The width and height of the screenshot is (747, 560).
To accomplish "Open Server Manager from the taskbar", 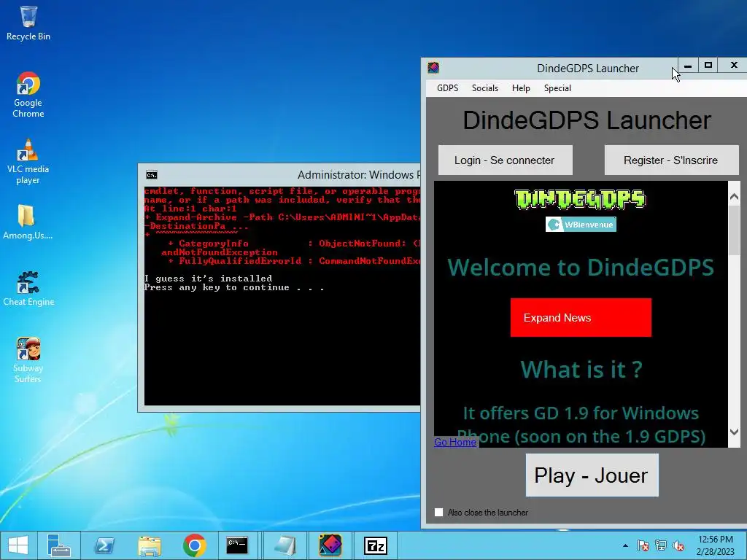I will tap(58, 545).
